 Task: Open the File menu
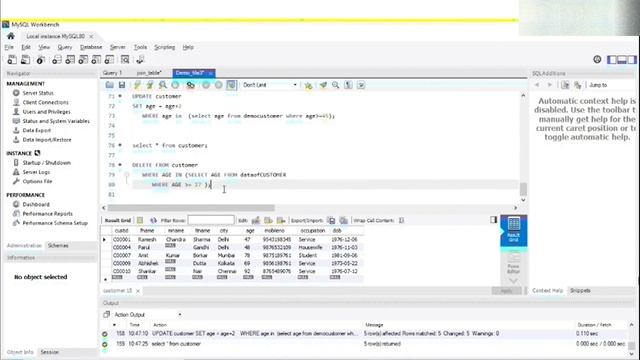tap(9, 47)
